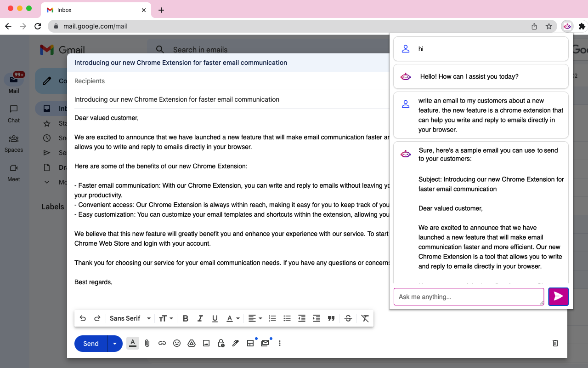The image size is (588, 368).
Task: Open the insert link tool
Action: click(162, 343)
